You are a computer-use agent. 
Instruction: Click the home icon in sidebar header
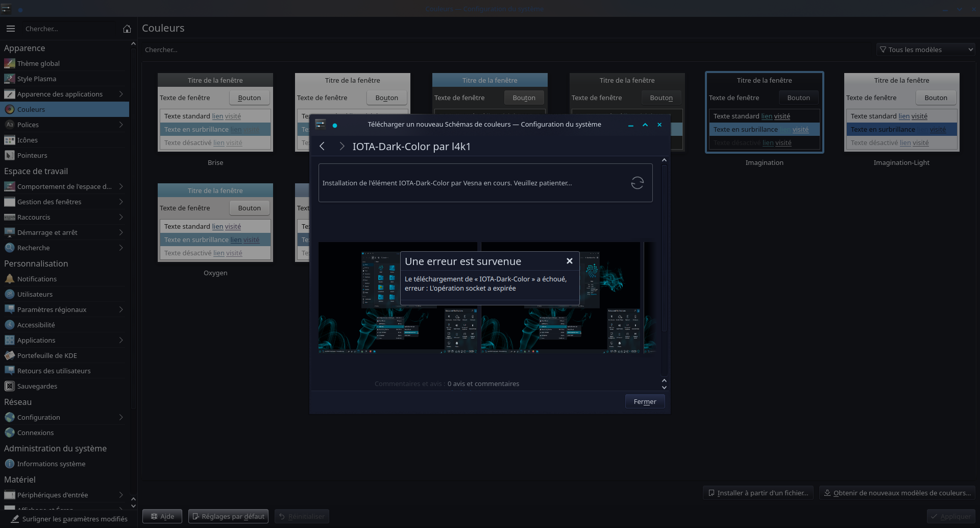pyautogui.click(x=127, y=29)
